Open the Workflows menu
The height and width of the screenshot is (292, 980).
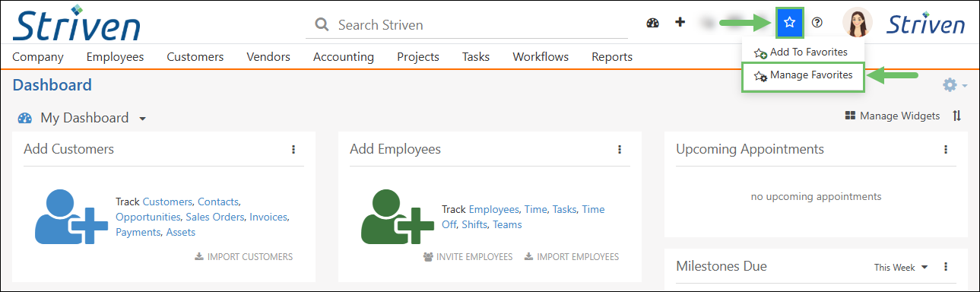[x=541, y=56]
